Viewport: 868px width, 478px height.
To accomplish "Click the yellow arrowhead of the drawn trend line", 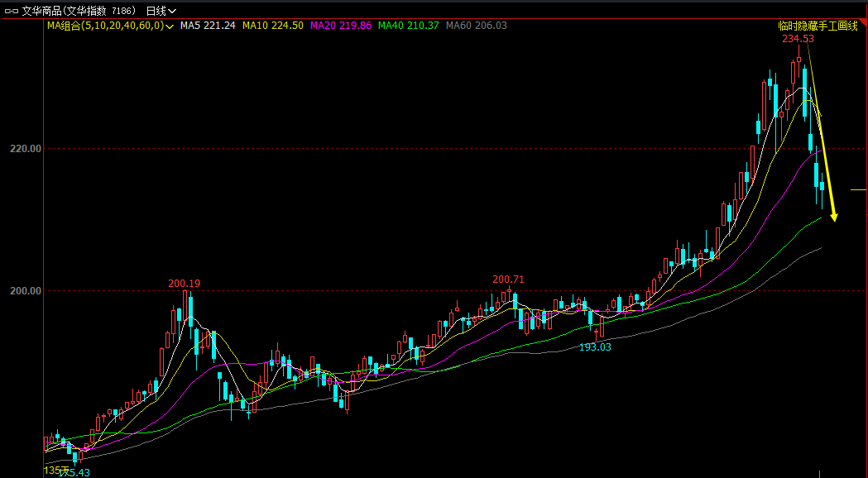I will (x=834, y=217).
